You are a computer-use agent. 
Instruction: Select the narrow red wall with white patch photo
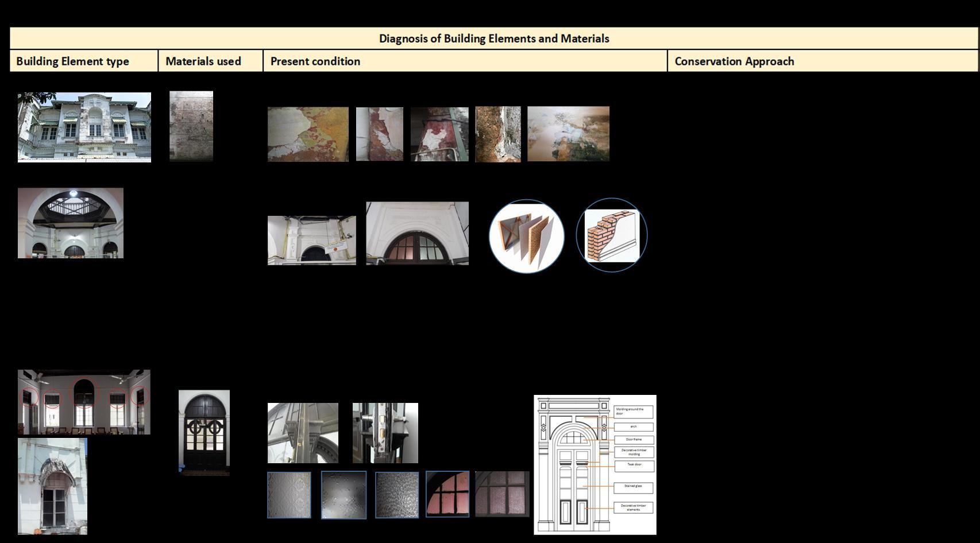coord(380,134)
